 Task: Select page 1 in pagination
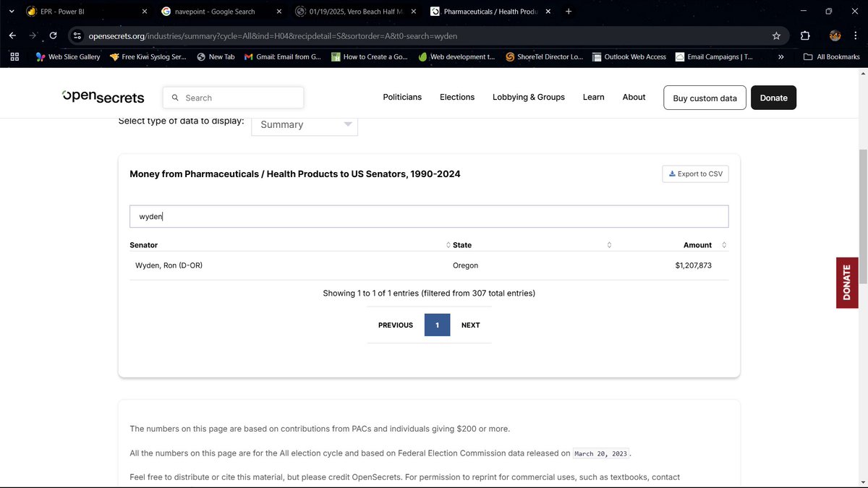(x=437, y=325)
